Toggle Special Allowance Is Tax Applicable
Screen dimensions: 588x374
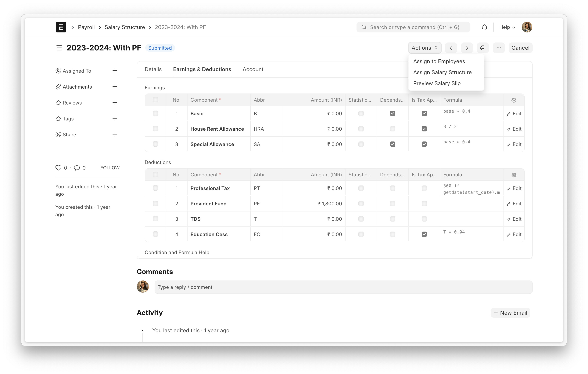click(x=424, y=144)
